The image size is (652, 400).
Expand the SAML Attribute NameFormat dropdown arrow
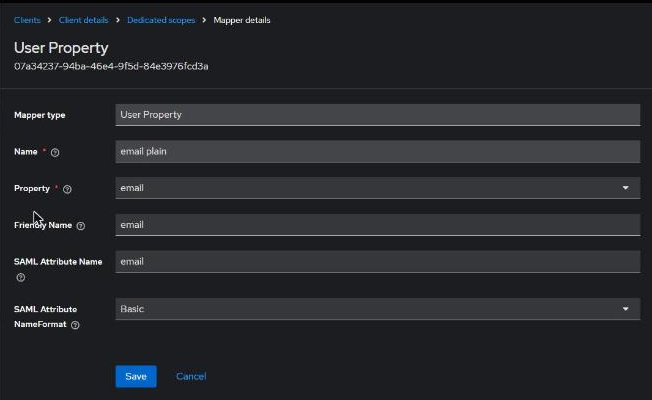pos(625,309)
